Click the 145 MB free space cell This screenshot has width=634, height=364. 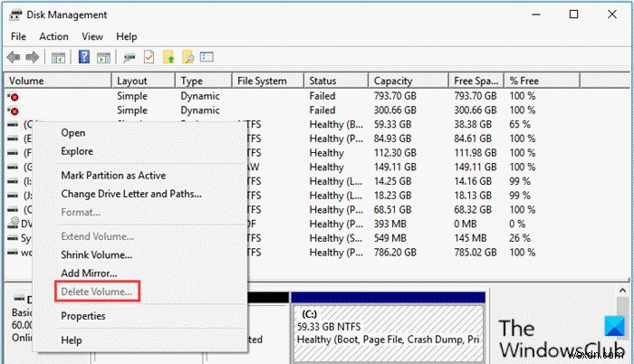pos(470,238)
